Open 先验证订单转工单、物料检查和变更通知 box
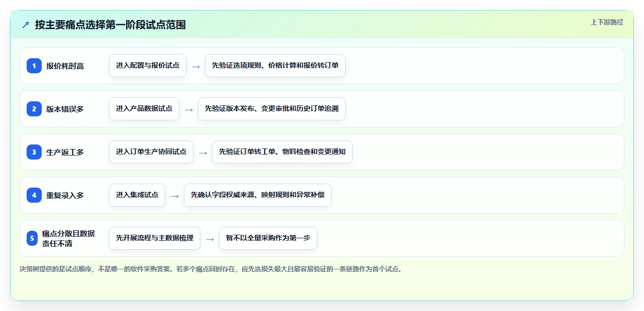 [282, 152]
